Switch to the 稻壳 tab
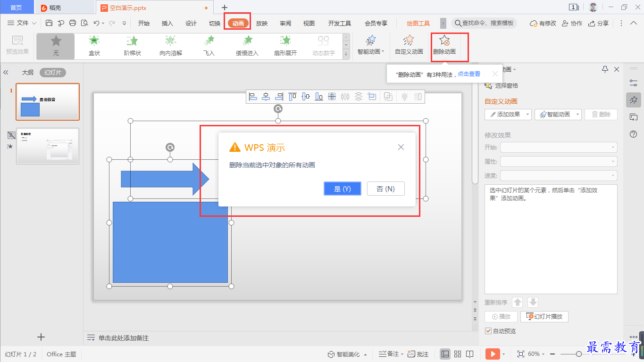The width and height of the screenshot is (644, 362). [x=65, y=8]
